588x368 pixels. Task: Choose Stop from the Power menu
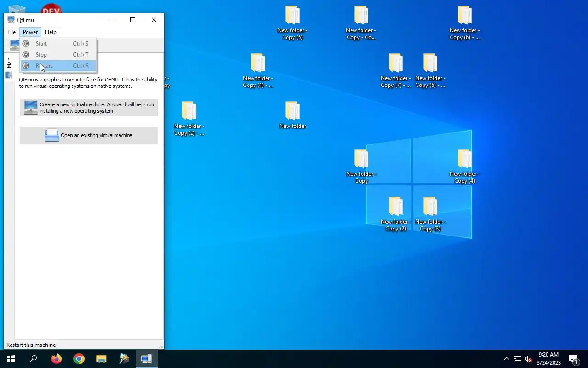pyautogui.click(x=58, y=55)
